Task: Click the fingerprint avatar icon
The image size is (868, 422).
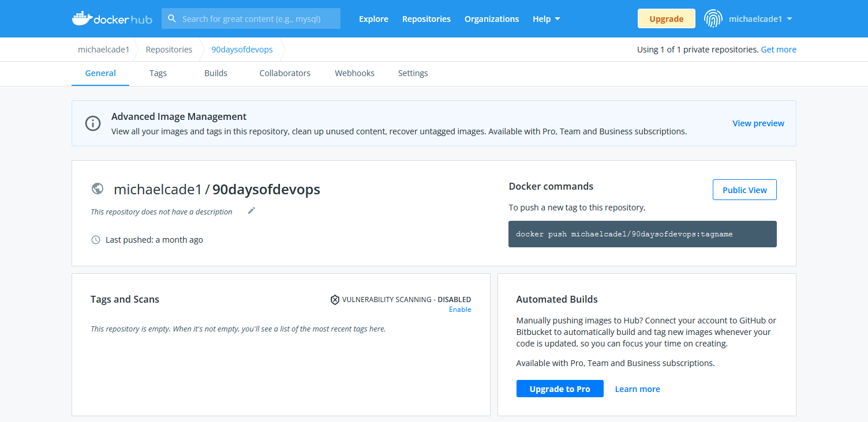Action: point(713,18)
